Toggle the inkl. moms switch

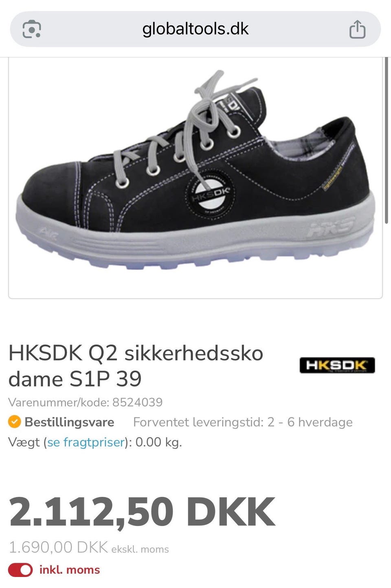tap(20, 570)
